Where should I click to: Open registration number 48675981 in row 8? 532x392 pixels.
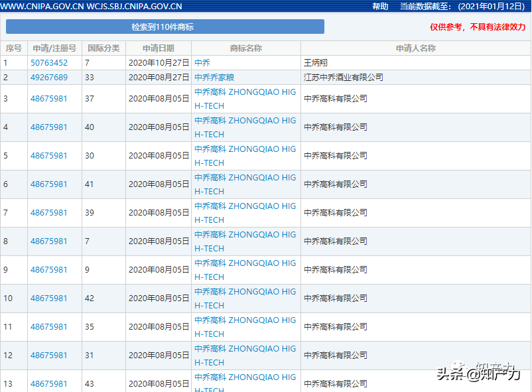point(49,241)
